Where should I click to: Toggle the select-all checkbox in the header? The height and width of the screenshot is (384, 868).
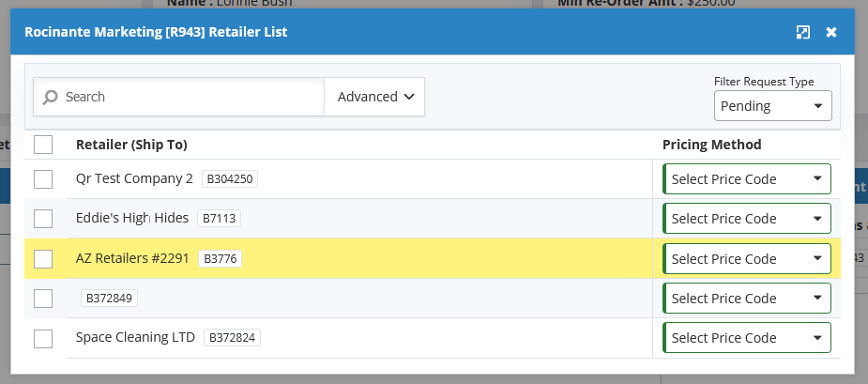click(43, 145)
